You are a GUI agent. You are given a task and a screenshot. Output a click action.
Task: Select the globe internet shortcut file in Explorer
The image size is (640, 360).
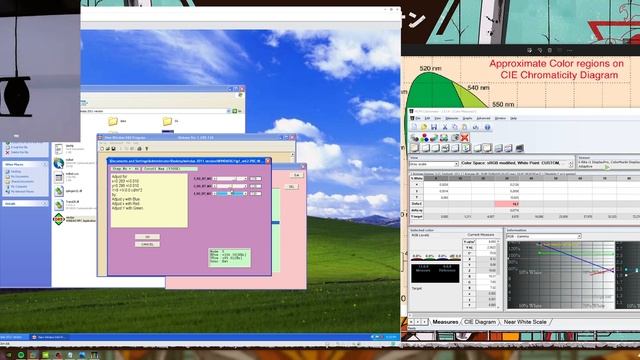58,163
